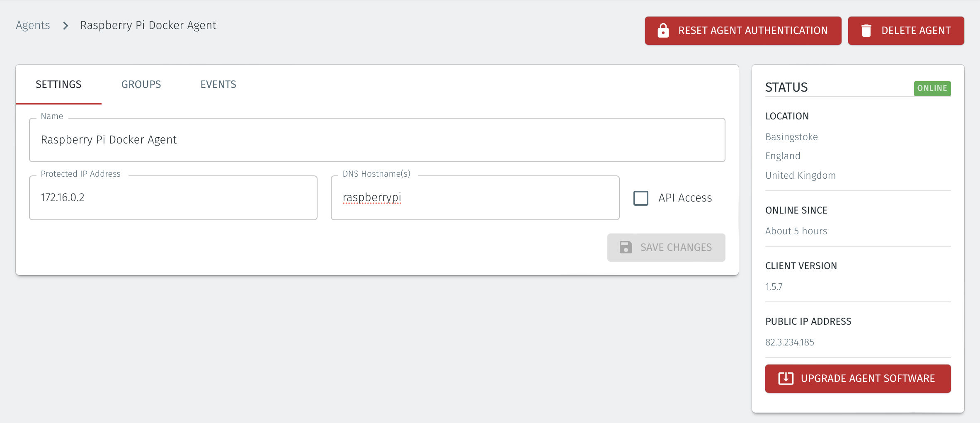Viewport: 980px width, 423px height.
Task: Click the disabled Save Changes button
Action: coord(666,247)
